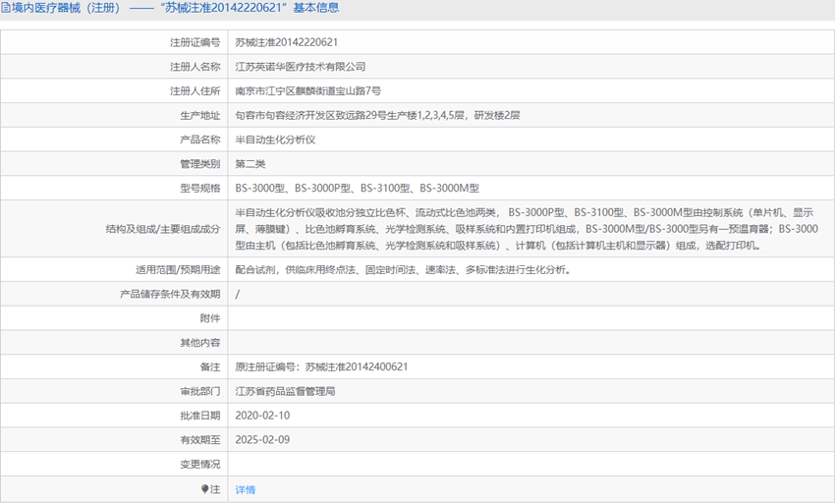Screen dimensions: 835x504
Task: Click the 其他内容 label
Action: click(x=199, y=343)
